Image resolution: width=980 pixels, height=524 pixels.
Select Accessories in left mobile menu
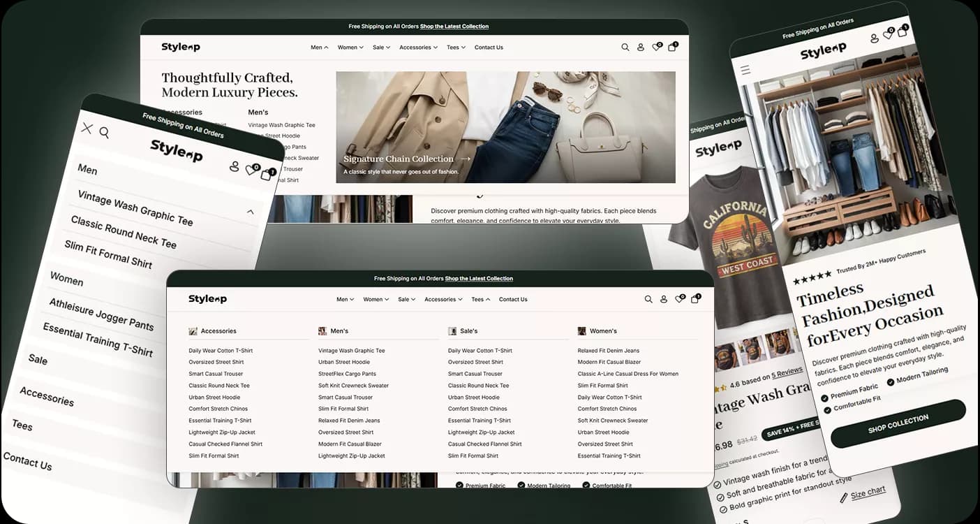click(47, 396)
